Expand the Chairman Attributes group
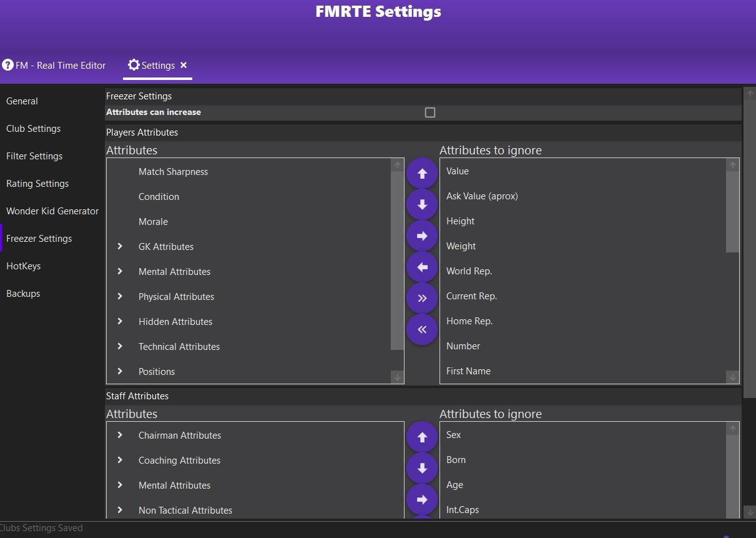Image resolution: width=756 pixels, height=538 pixels. point(120,435)
